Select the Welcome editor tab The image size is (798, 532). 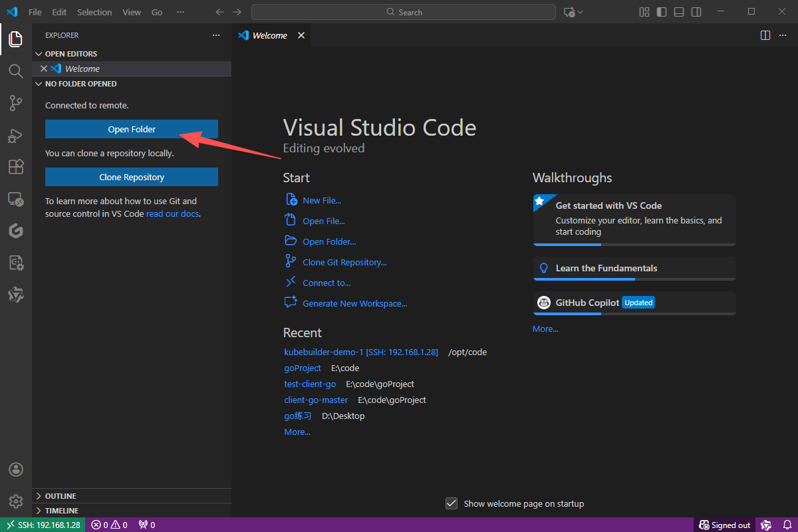[x=269, y=35]
